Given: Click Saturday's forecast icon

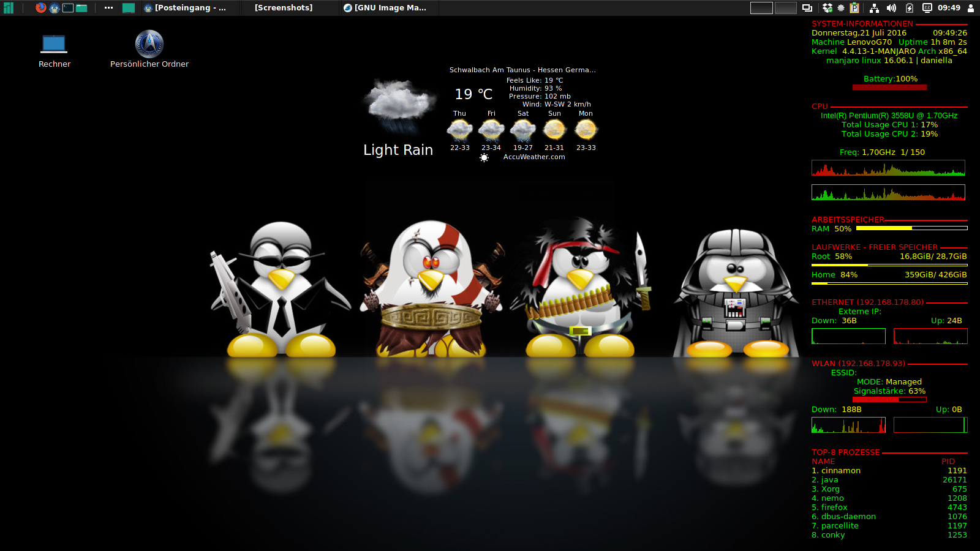Looking at the screenshot, I should pyautogui.click(x=523, y=130).
